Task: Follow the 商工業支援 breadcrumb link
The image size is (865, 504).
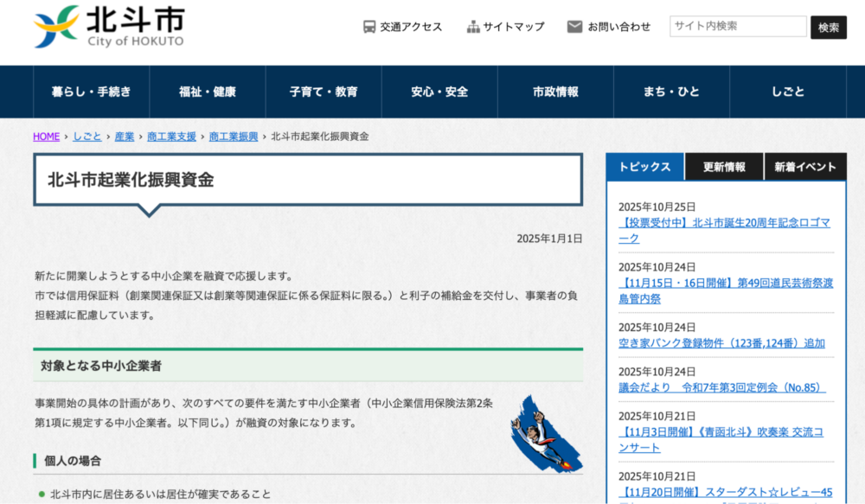Action: [x=171, y=137]
